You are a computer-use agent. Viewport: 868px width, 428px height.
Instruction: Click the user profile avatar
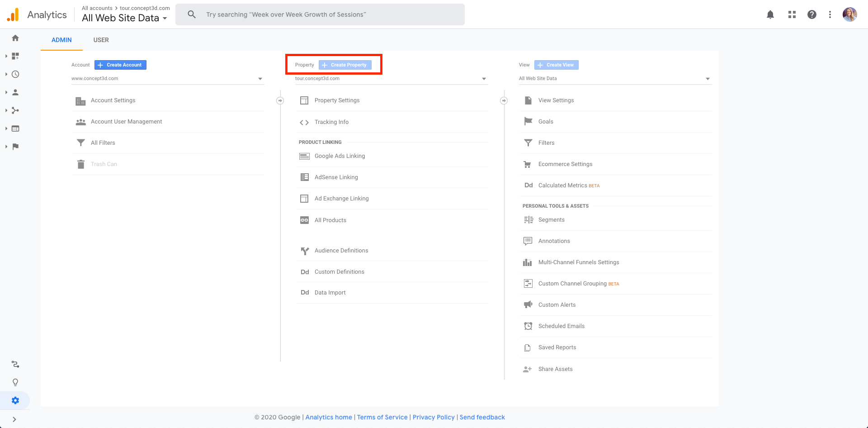click(850, 14)
